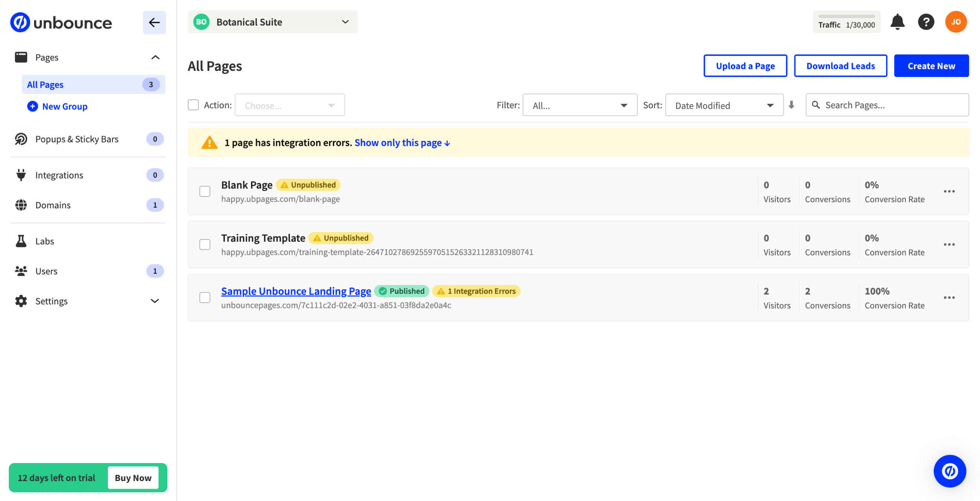Click the sort direction arrow icon
The image size is (980, 501).
pyautogui.click(x=791, y=105)
